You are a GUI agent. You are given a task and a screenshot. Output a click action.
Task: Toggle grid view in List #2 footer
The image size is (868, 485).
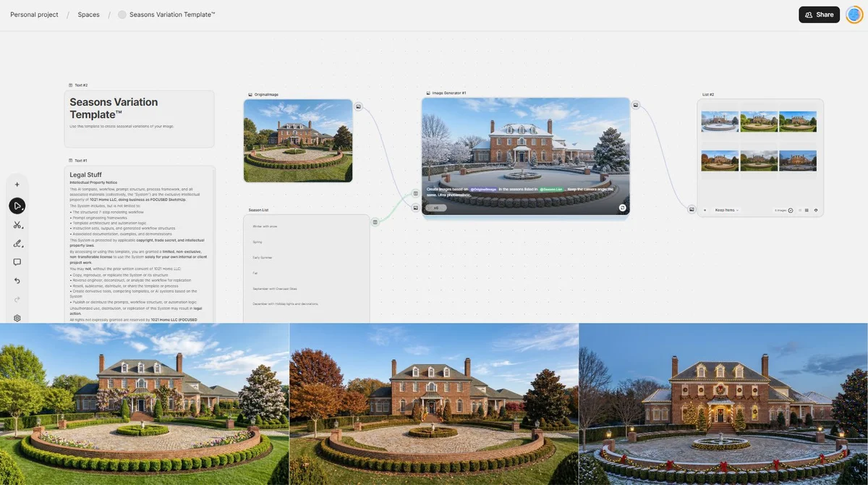coord(807,209)
